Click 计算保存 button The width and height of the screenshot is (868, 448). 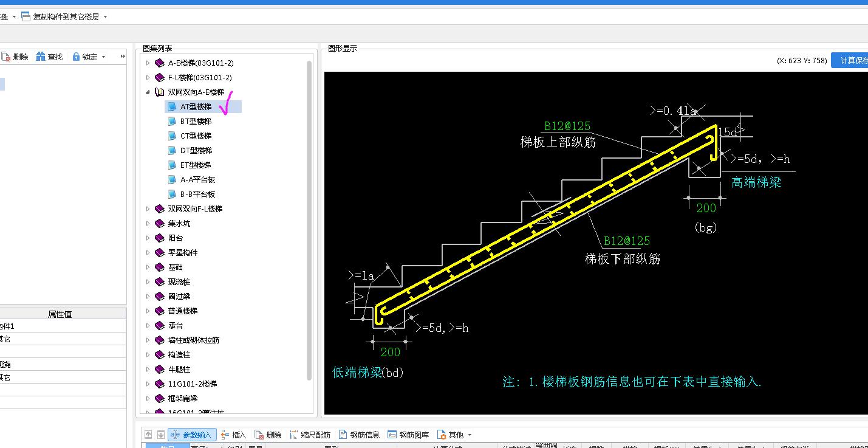pyautogui.click(x=851, y=60)
